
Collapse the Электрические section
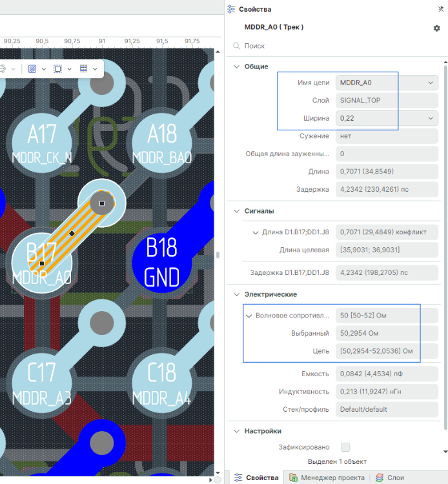tap(236, 294)
